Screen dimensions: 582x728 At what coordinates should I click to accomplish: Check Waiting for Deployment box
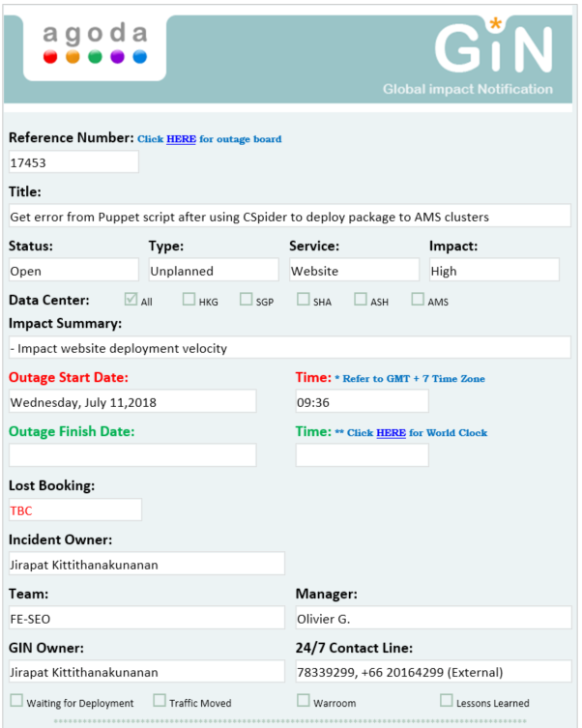[16, 700]
